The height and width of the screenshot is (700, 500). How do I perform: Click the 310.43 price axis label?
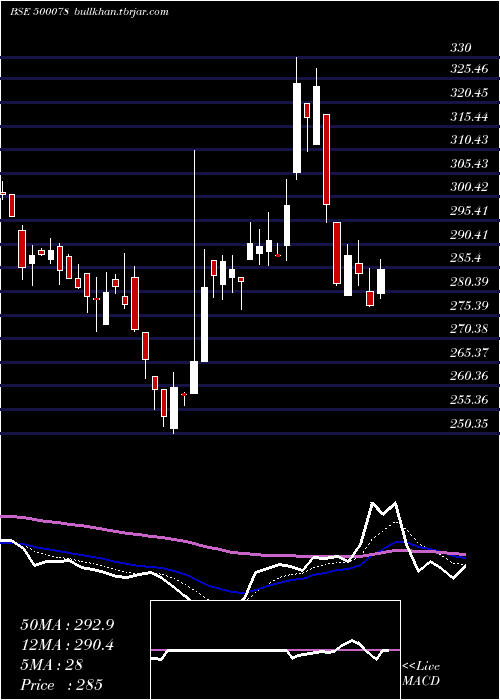tap(469, 140)
